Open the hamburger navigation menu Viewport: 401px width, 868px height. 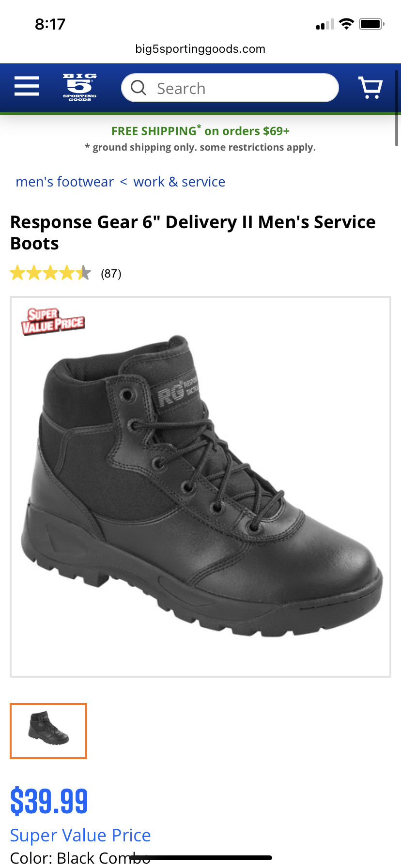point(27,86)
